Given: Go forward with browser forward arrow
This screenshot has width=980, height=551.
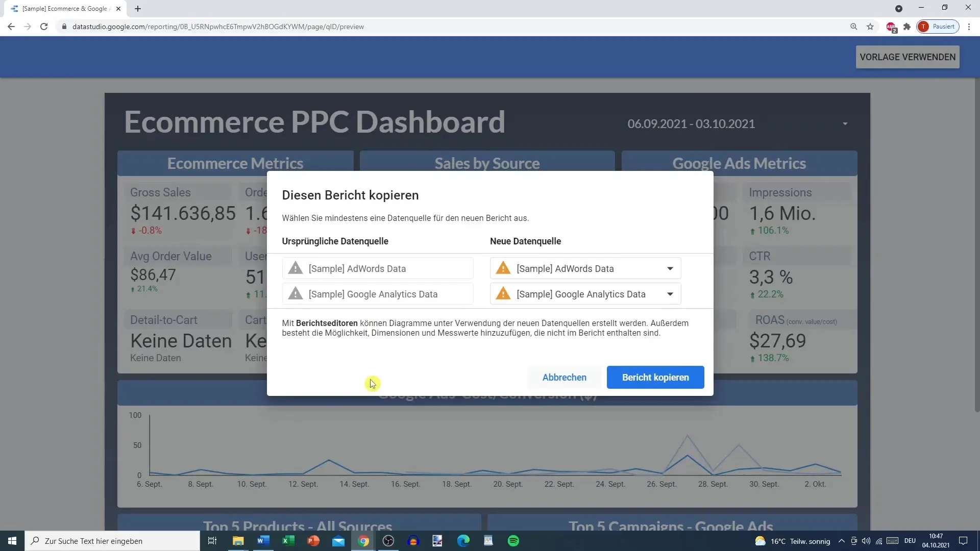Looking at the screenshot, I should pyautogui.click(x=28, y=27).
